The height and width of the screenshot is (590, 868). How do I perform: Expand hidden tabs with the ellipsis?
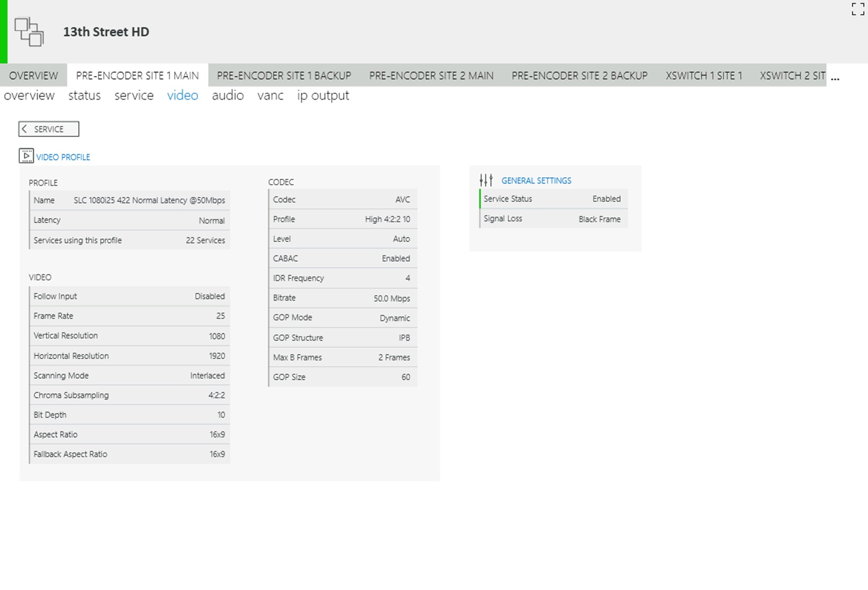click(x=835, y=78)
